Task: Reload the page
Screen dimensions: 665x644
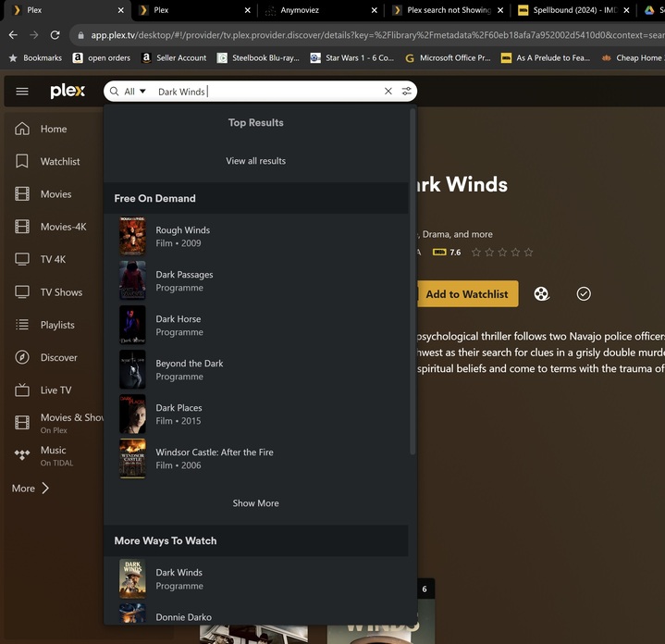Action: point(55,35)
